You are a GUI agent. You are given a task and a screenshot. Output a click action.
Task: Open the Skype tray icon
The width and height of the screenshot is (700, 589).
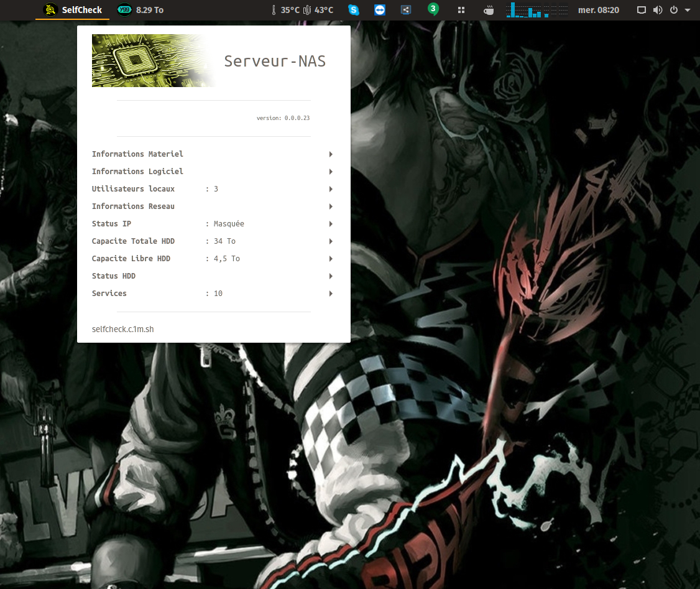354,10
